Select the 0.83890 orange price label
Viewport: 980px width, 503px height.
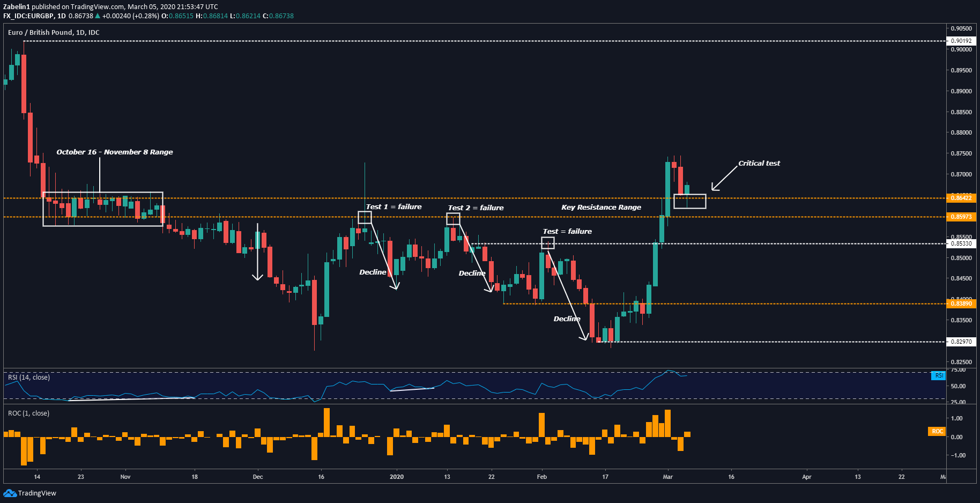click(961, 304)
